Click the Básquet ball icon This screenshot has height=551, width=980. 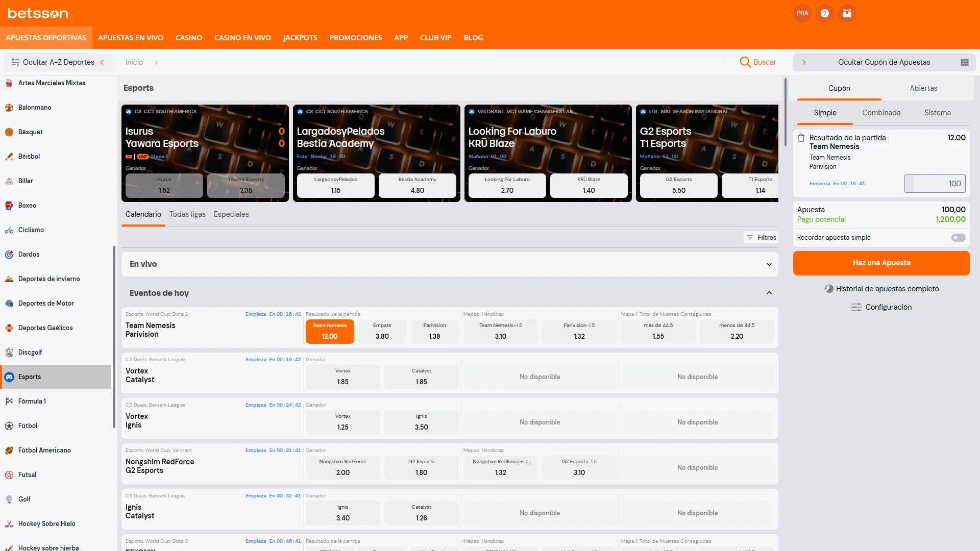[x=9, y=132]
